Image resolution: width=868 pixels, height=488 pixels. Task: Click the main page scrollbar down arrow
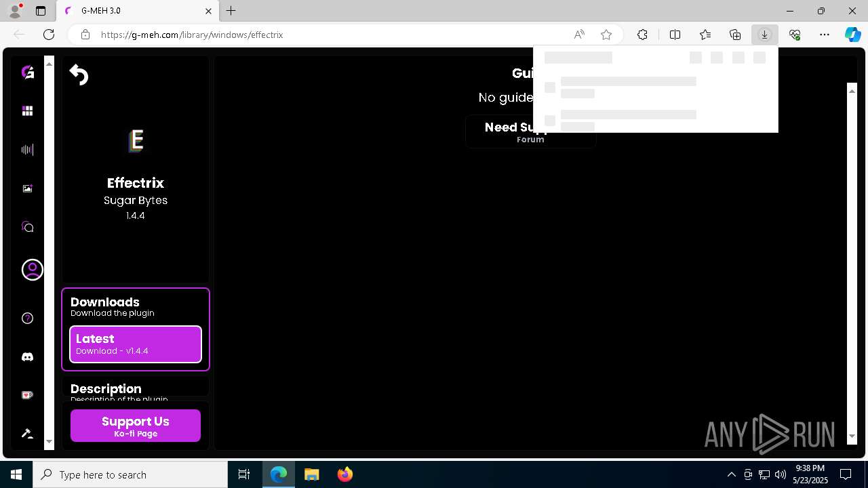[x=852, y=438]
